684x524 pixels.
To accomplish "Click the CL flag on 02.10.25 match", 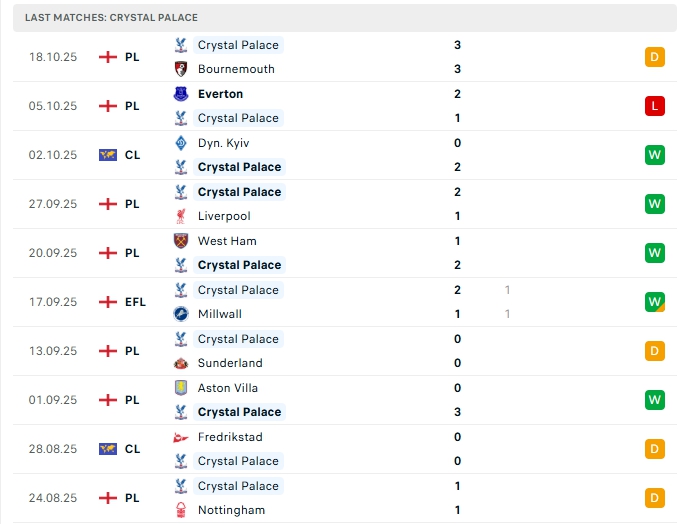I will pos(108,155).
